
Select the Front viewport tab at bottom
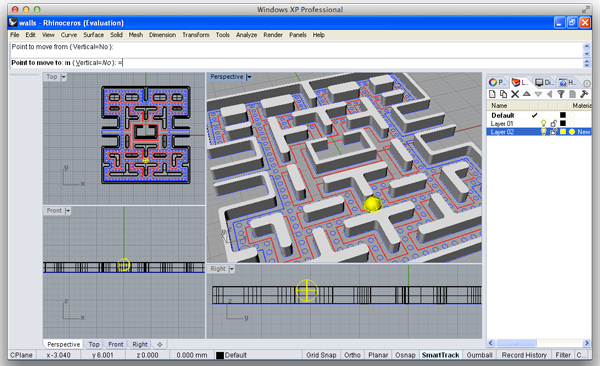click(116, 344)
